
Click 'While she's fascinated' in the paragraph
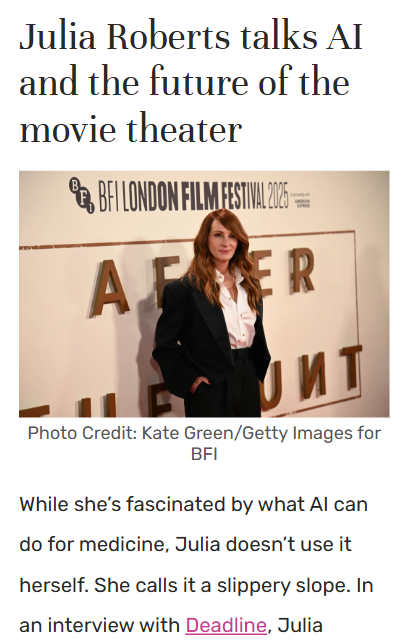click(122, 504)
